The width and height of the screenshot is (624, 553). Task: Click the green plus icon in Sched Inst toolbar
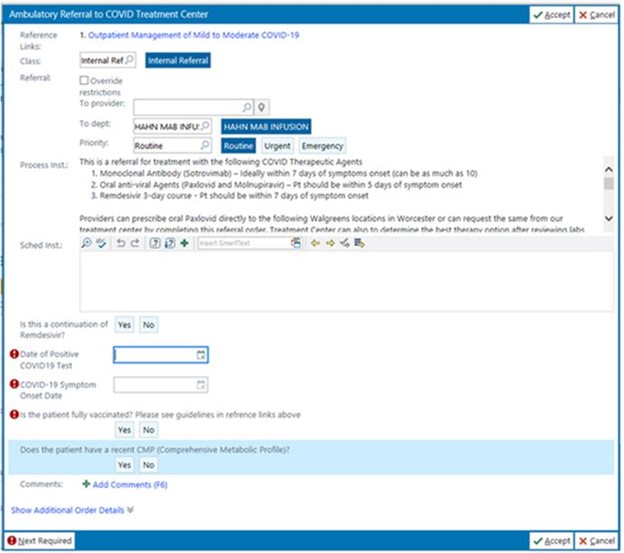pos(184,243)
